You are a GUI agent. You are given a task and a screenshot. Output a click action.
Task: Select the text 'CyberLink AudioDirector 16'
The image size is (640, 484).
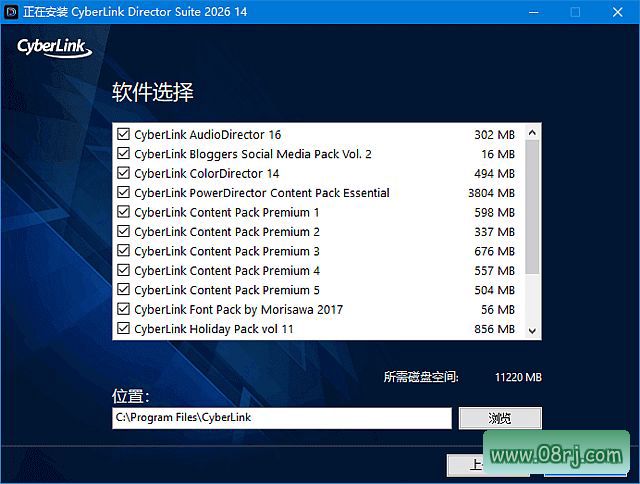coord(207,135)
